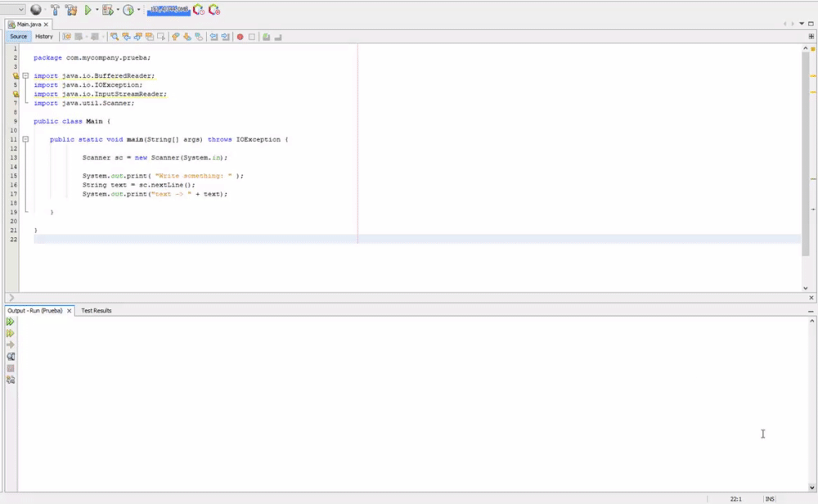Stop the running process in output sidebar
The width and height of the screenshot is (818, 504).
11,368
